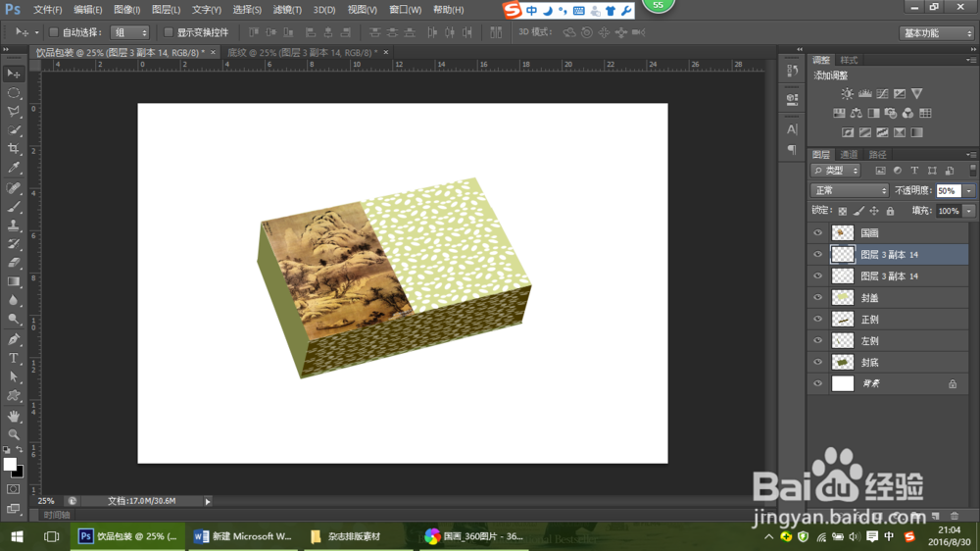Open the 图层 menu
This screenshot has width=980, height=551.
click(x=166, y=10)
